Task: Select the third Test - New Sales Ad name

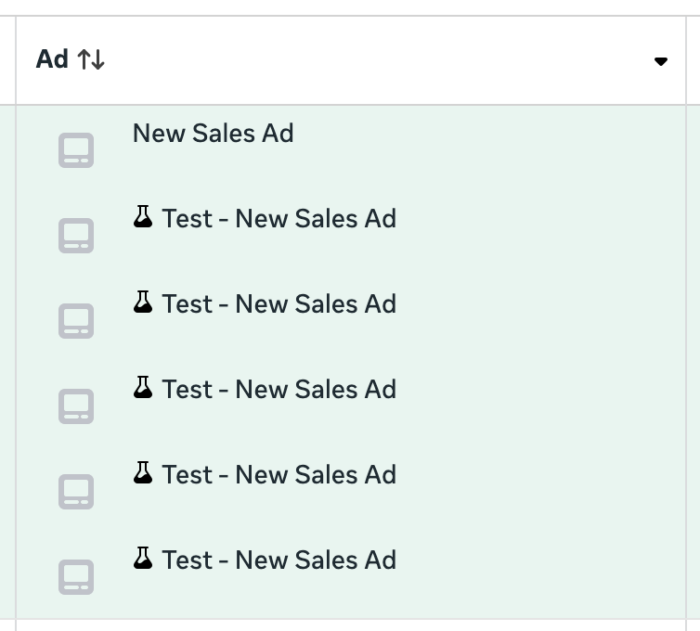Action: click(x=279, y=389)
